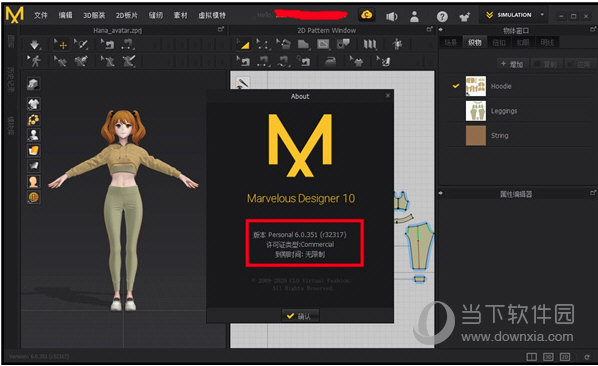This screenshot has height=366, width=598.
Task: Toggle the avatar display icon
Action: coord(34,135)
